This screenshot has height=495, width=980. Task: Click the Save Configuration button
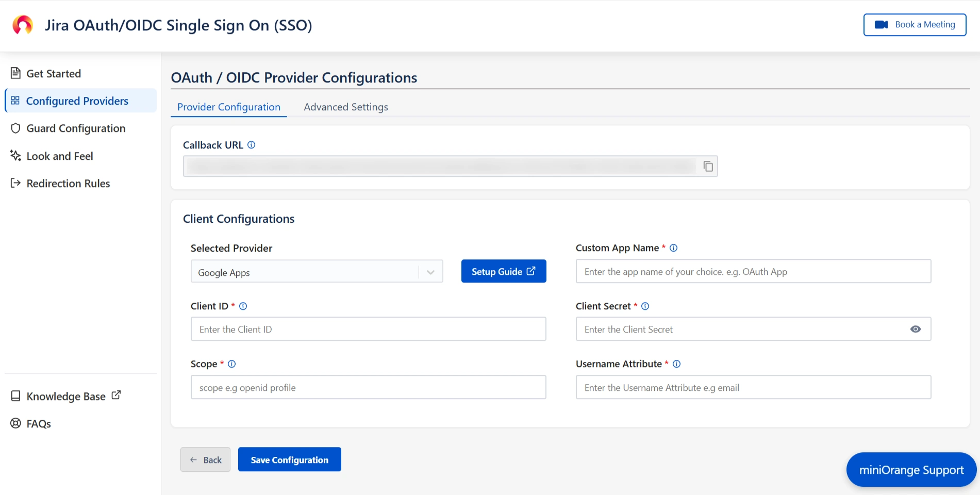[290, 459]
